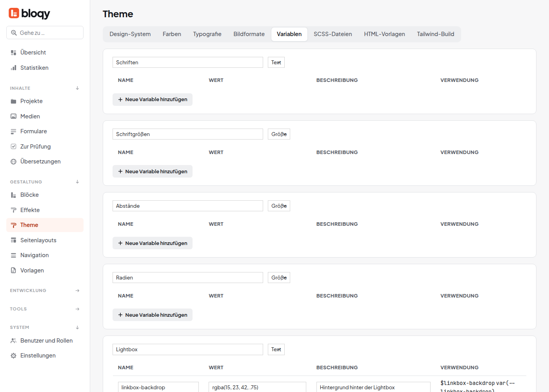This screenshot has height=392, width=549.
Task: Click the bloqy logo icon
Action: coord(14,13)
